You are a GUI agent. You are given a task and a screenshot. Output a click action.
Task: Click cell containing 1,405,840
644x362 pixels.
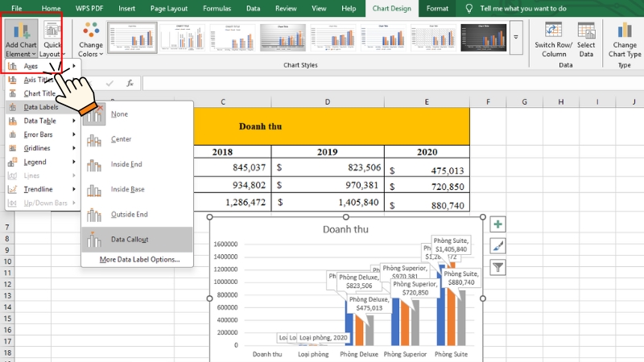point(328,203)
